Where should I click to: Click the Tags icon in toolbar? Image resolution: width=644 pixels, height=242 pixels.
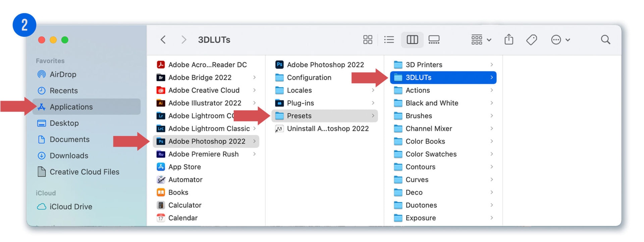click(x=531, y=40)
